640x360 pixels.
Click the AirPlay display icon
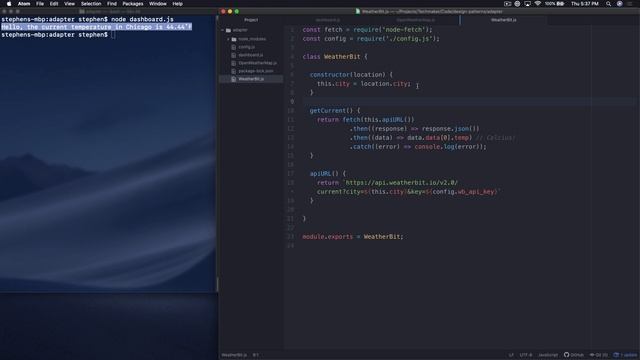[527, 4]
